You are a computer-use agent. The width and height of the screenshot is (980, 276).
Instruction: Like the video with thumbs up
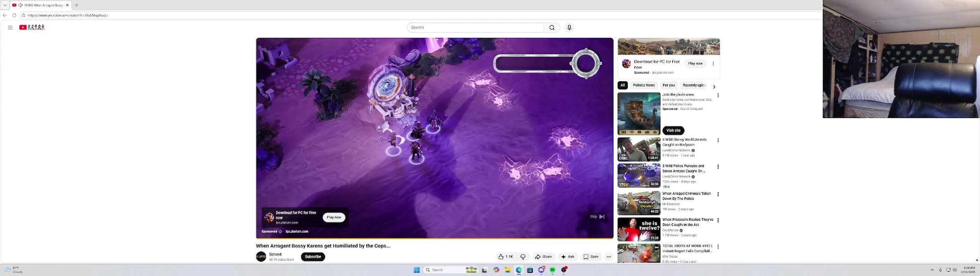point(505,257)
